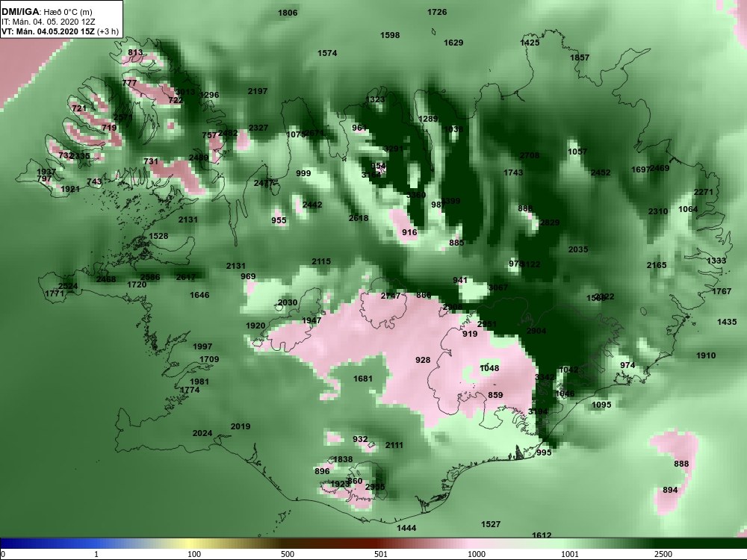Select the 2708 value
Viewport: 747px width, 560px height.
click(530, 155)
